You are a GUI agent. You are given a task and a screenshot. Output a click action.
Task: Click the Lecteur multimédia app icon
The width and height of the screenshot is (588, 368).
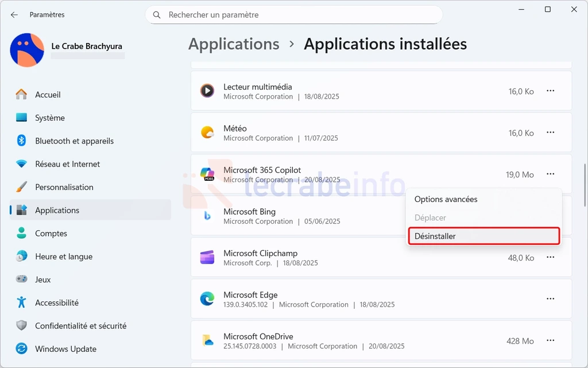tap(207, 91)
